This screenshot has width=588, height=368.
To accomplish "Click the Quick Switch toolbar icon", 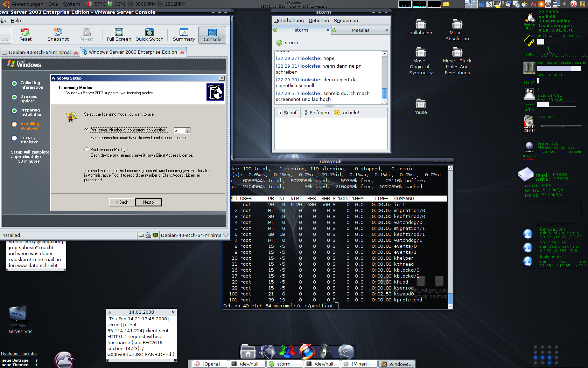I will [x=149, y=35].
